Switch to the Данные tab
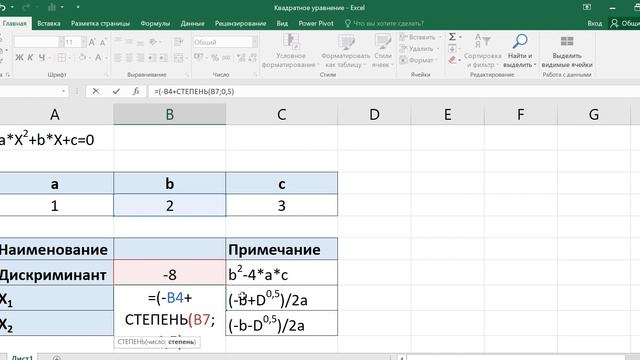Screen dimensions: 640x360 (x=192, y=24)
